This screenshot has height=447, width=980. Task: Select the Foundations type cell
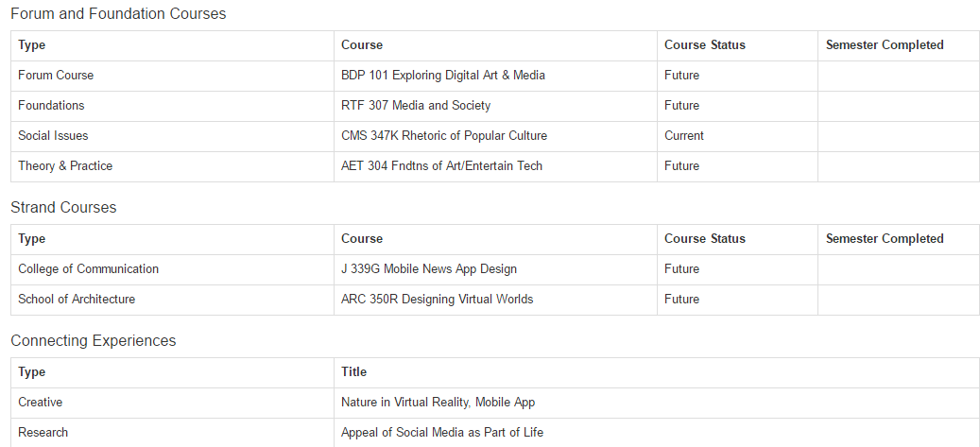pyautogui.click(x=51, y=106)
